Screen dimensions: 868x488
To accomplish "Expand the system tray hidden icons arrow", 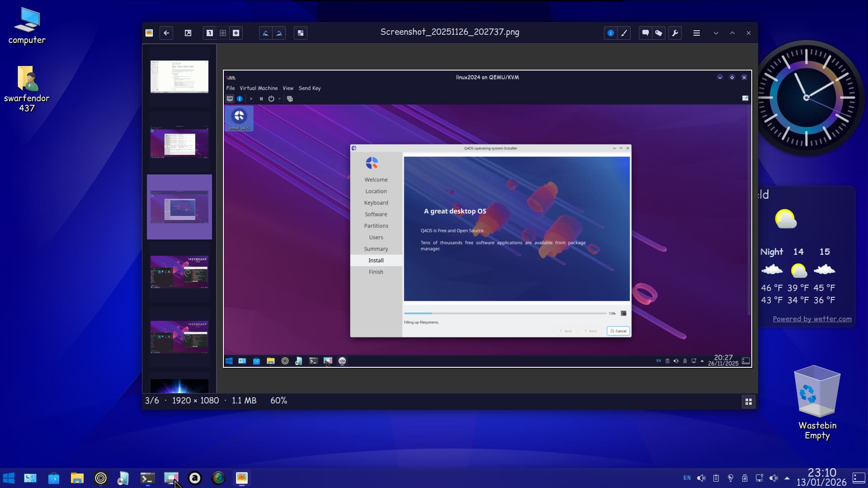I will [x=787, y=478].
